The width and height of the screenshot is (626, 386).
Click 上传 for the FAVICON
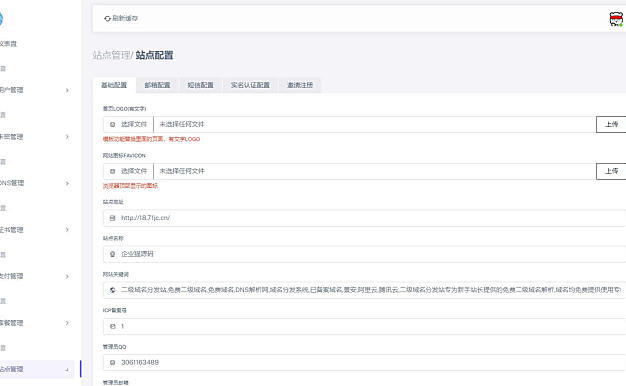coord(611,171)
